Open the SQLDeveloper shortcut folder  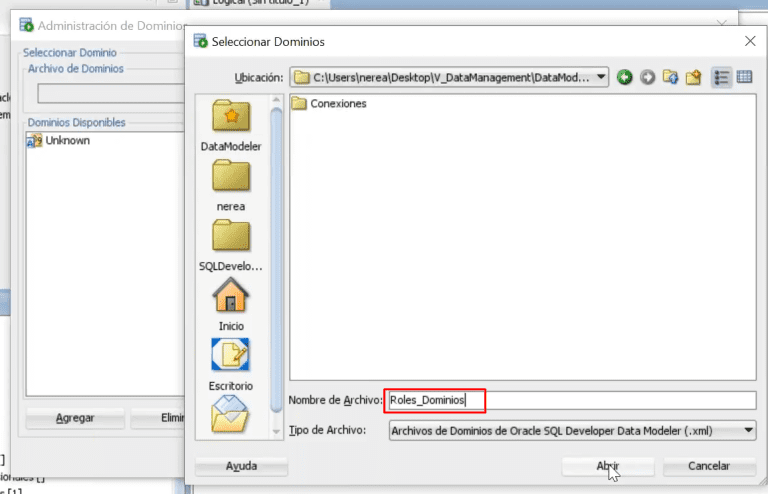[x=231, y=244]
